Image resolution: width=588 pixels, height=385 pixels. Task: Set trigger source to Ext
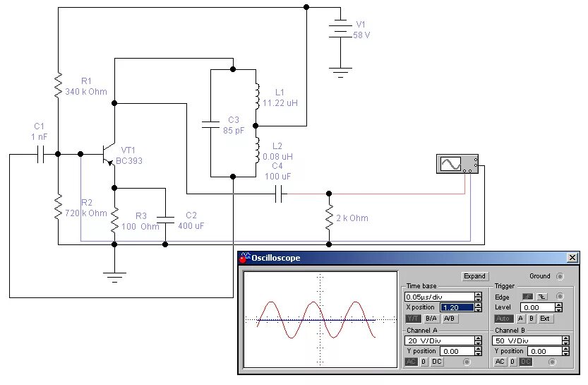click(545, 319)
